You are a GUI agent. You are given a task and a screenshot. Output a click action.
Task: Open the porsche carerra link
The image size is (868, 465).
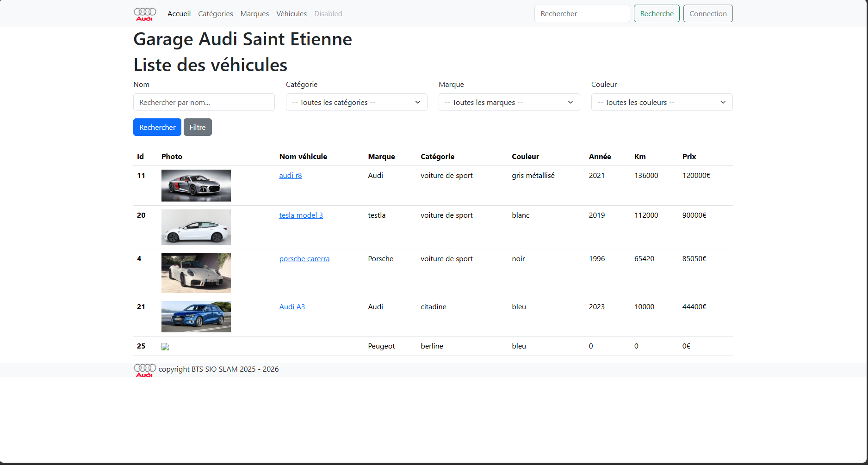tap(304, 259)
